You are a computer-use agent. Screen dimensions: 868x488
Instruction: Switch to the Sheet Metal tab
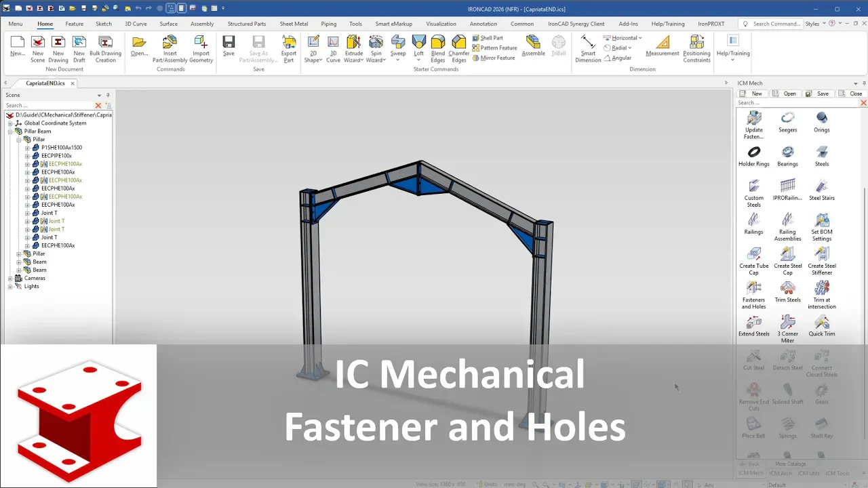pos(294,24)
